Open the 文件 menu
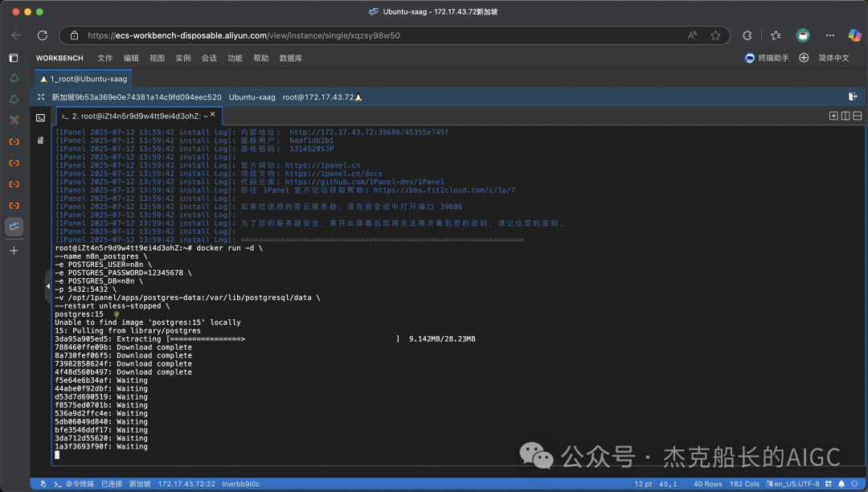Image resolution: width=868 pixels, height=492 pixels. (x=104, y=58)
